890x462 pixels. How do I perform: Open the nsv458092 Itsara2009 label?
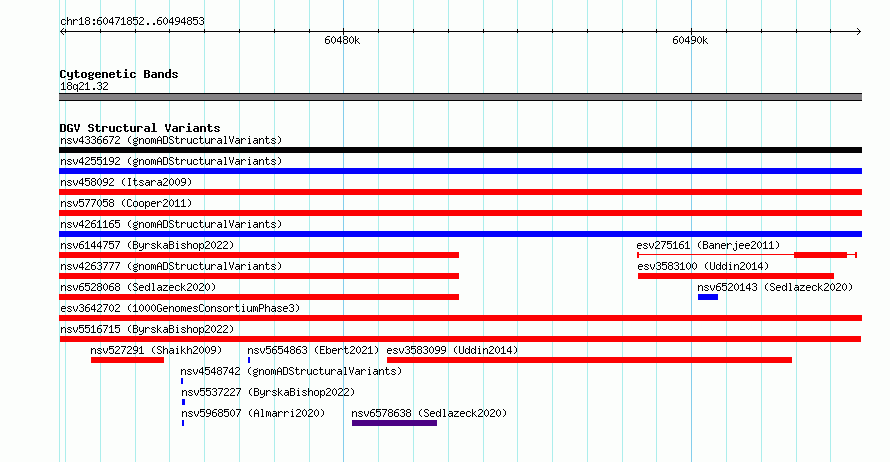click(126, 182)
